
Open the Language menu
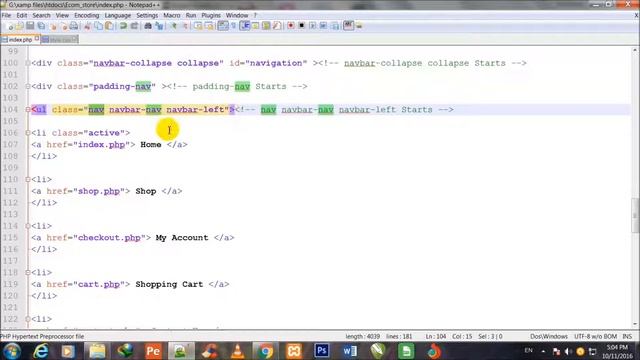pos(118,16)
